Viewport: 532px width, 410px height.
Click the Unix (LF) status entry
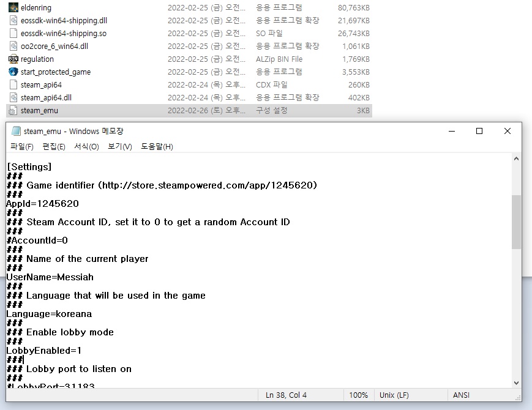pyautogui.click(x=394, y=395)
